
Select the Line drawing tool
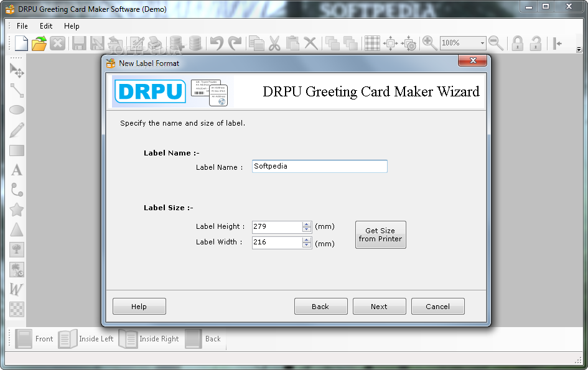(17, 90)
